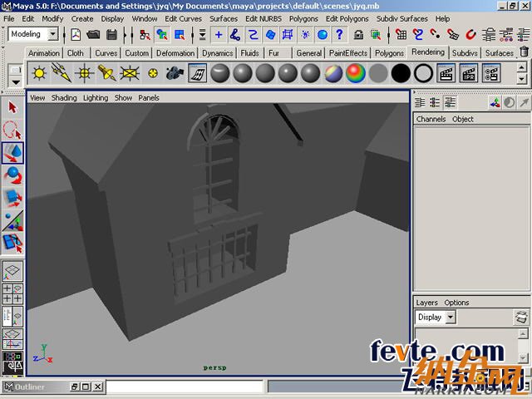This screenshot has width=532, height=399.
Task: Pick the Scale tool cube icon
Action: [12, 198]
